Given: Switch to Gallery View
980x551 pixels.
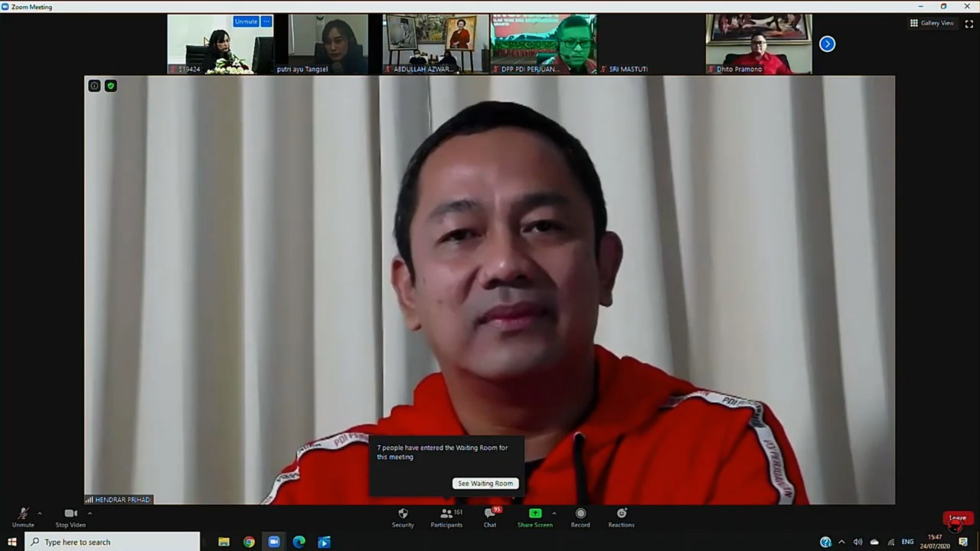Looking at the screenshot, I should point(932,24).
